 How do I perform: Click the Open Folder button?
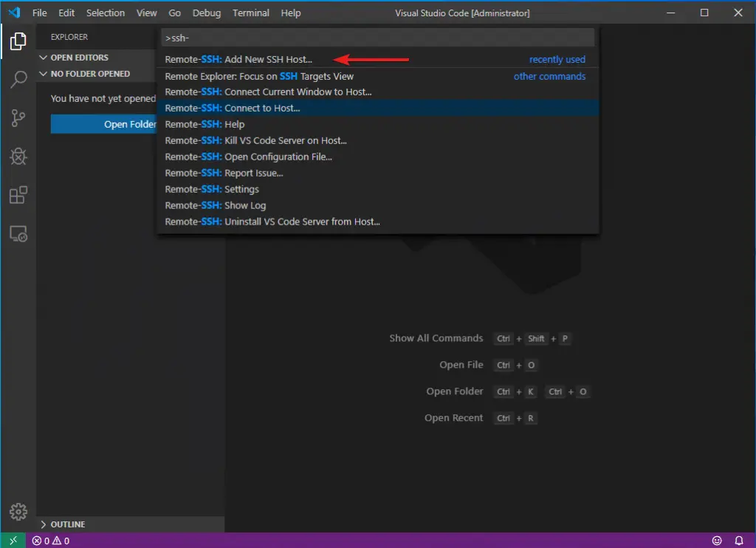point(103,125)
